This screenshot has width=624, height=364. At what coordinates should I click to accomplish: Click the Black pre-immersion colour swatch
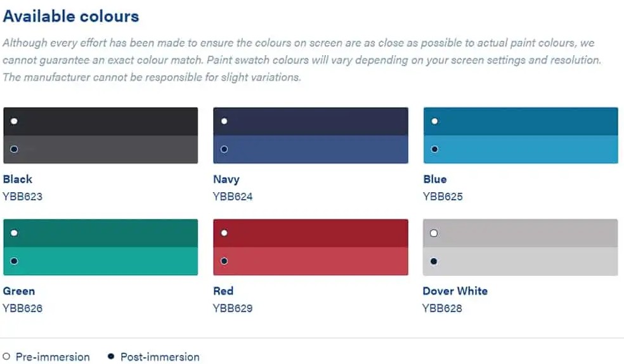pos(100,121)
